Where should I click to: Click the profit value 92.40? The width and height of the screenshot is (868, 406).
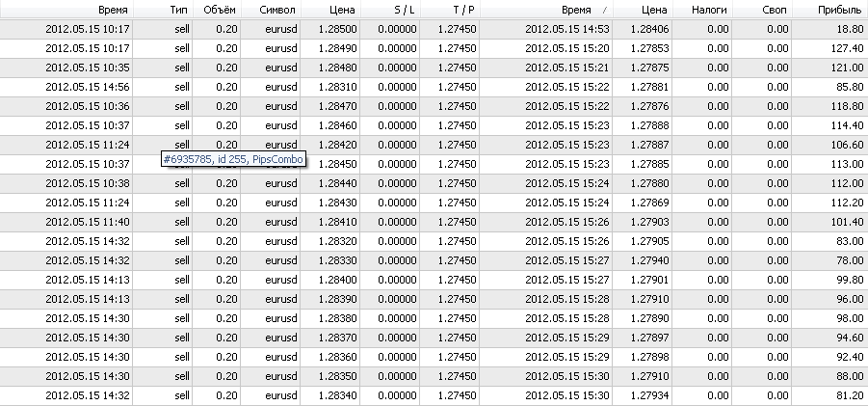point(851,357)
